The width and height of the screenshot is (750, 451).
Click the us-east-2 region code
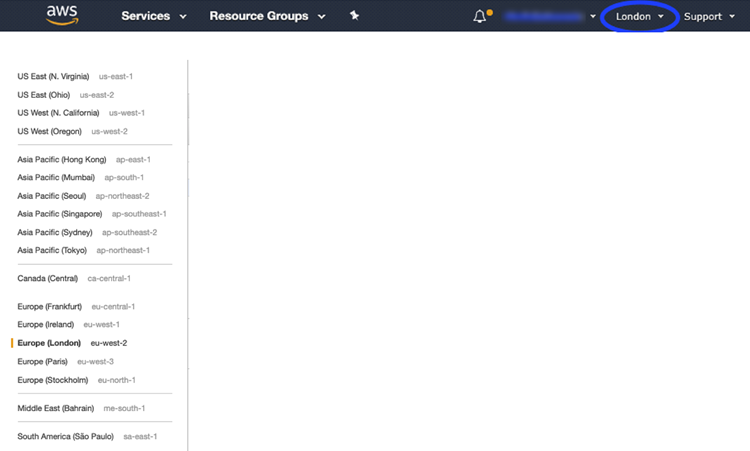97,95
